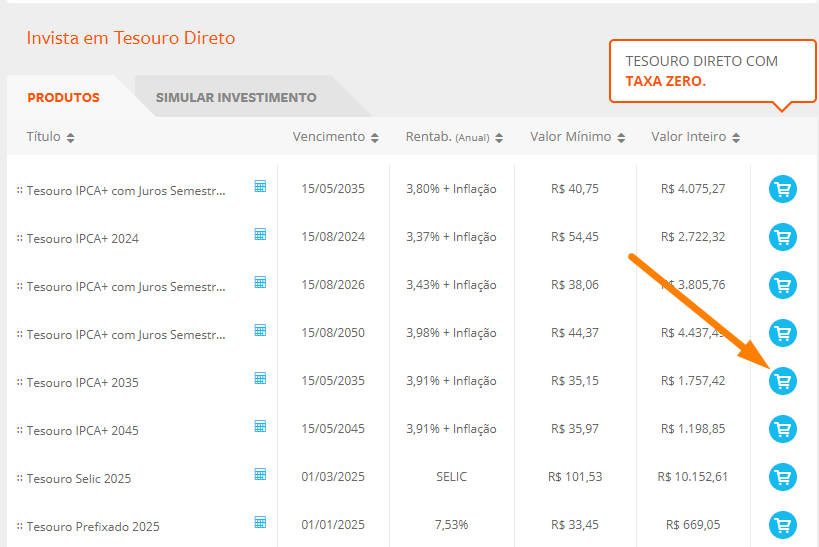
Task: Click the cart icon for Tesouro IPCA+ 2045
Action: click(x=782, y=429)
